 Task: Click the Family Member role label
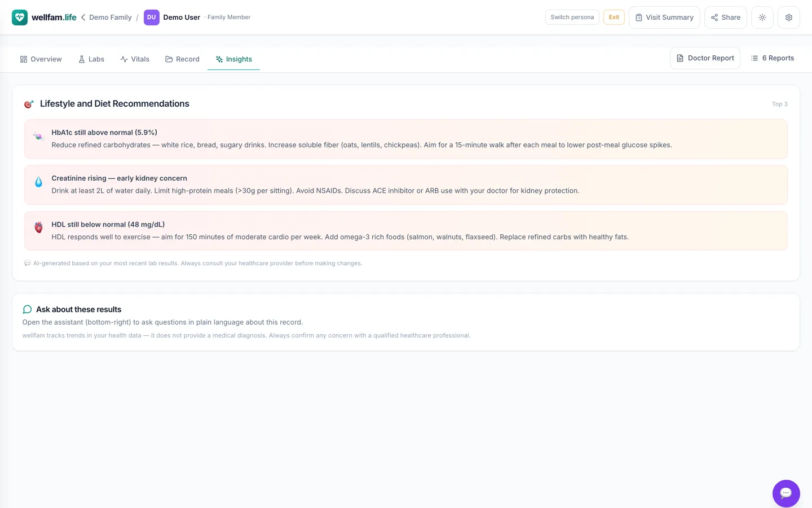pyautogui.click(x=229, y=17)
